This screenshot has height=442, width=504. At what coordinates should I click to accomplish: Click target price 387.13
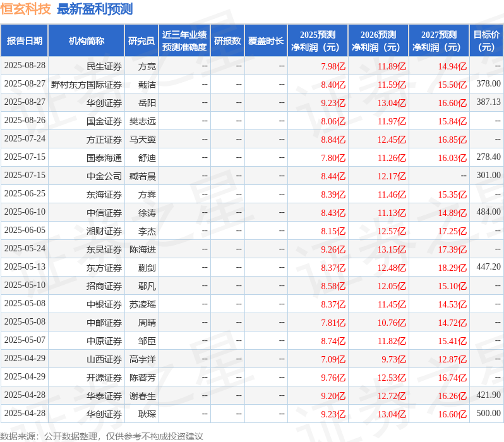(489, 102)
